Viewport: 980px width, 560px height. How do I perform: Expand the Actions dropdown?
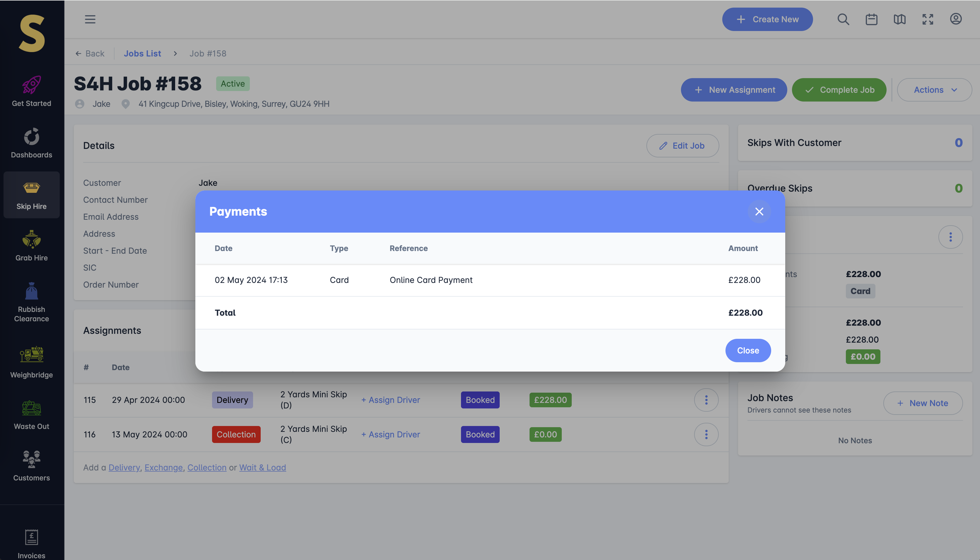(x=934, y=90)
